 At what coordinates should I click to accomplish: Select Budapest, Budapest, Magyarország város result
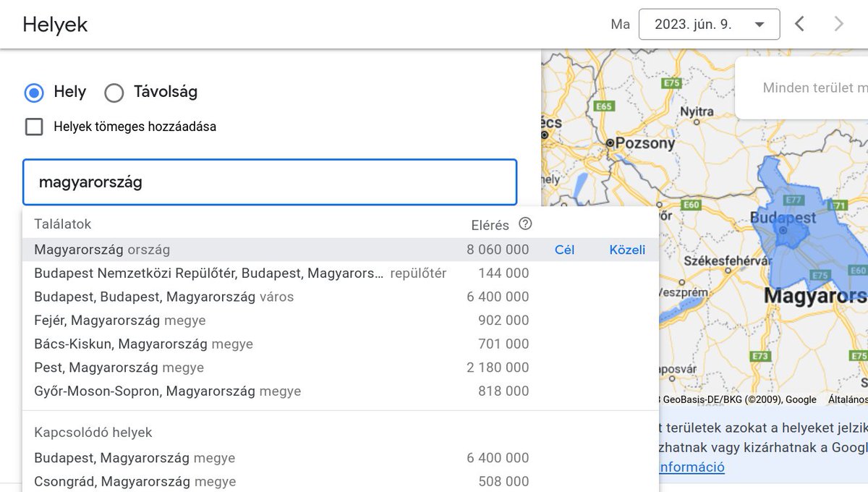click(341, 297)
